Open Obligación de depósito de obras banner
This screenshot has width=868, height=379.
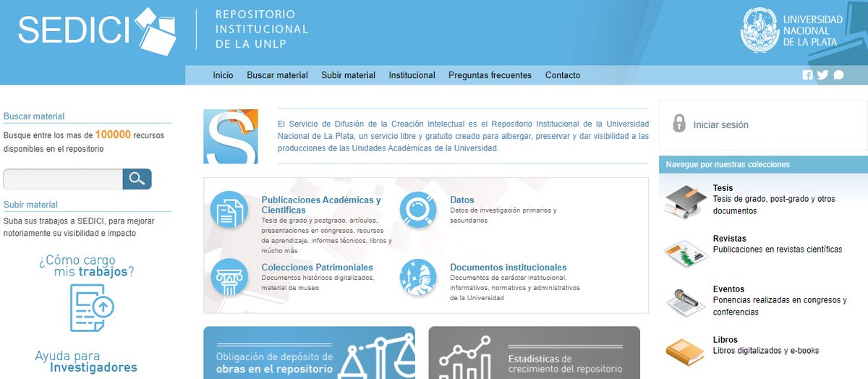pos(309,353)
